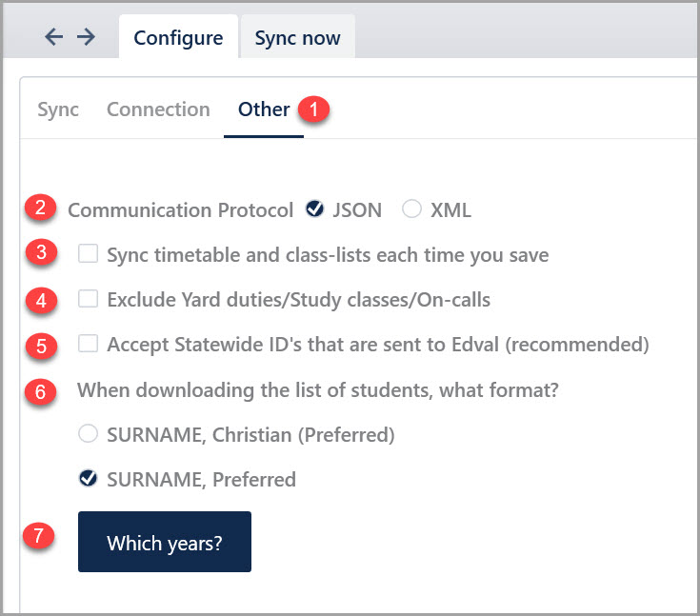Click red callout marker number 6
The width and height of the screenshot is (700, 616).
click(x=41, y=390)
